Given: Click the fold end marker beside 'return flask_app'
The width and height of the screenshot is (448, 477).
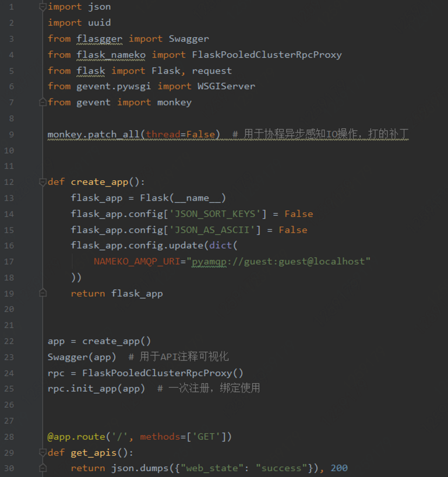Looking at the screenshot, I should click(x=43, y=293).
